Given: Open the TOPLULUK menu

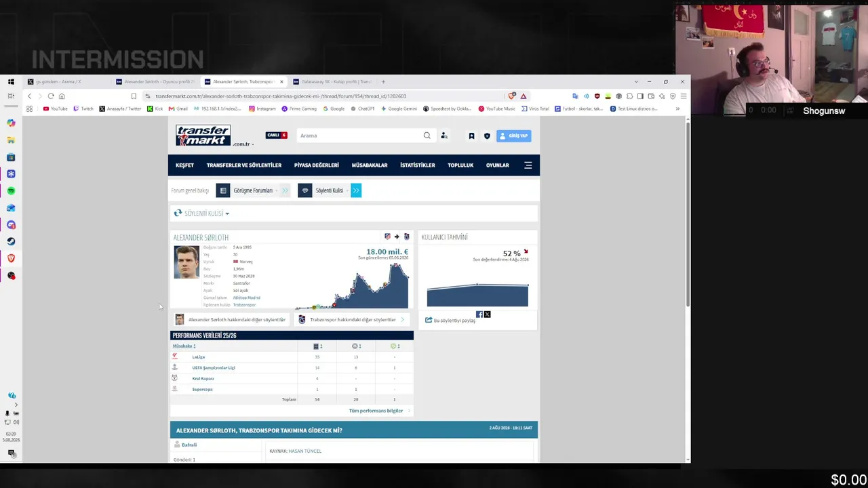Looking at the screenshot, I should pyautogui.click(x=460, y=165).
